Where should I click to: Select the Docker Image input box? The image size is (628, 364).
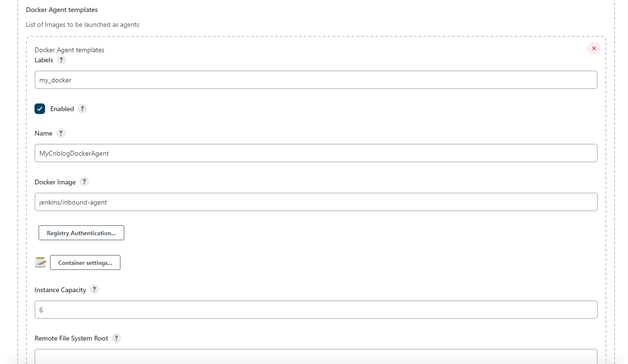click(316, 202)
